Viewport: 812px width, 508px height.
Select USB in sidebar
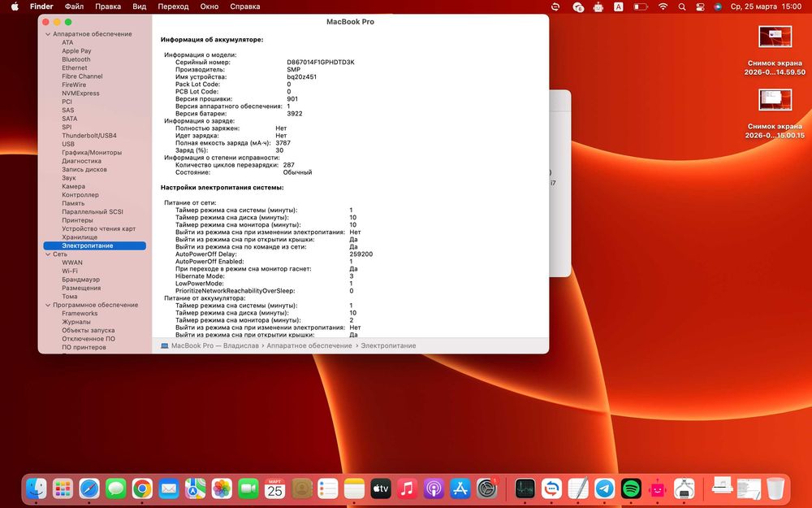(68, 144)
